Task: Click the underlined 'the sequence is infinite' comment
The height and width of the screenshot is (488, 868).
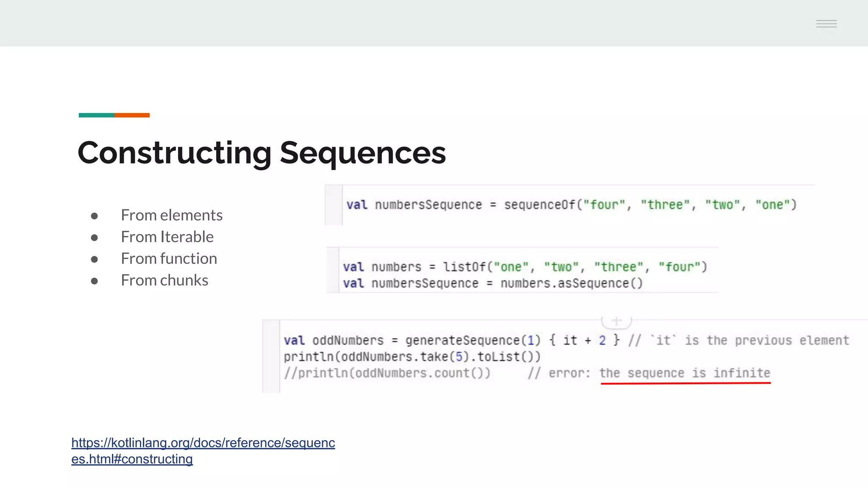Action: click(685, 373)
